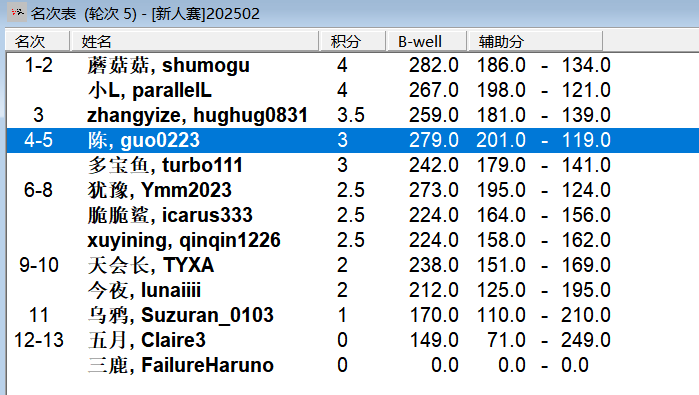699x395 pixels.
Task: Select the row for 蘑菇菇, shumogu
Action: coord(353,65)
